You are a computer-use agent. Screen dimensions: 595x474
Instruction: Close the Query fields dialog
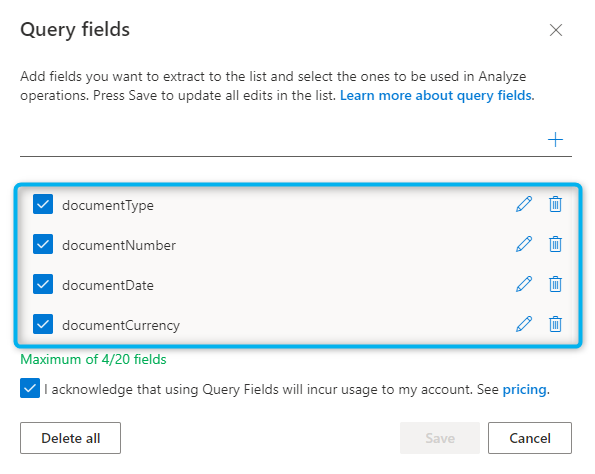click(556, 30)
